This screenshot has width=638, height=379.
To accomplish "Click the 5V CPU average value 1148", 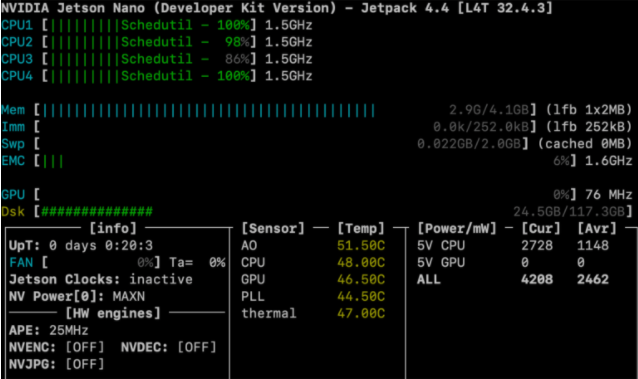I will tap(593, 245).
